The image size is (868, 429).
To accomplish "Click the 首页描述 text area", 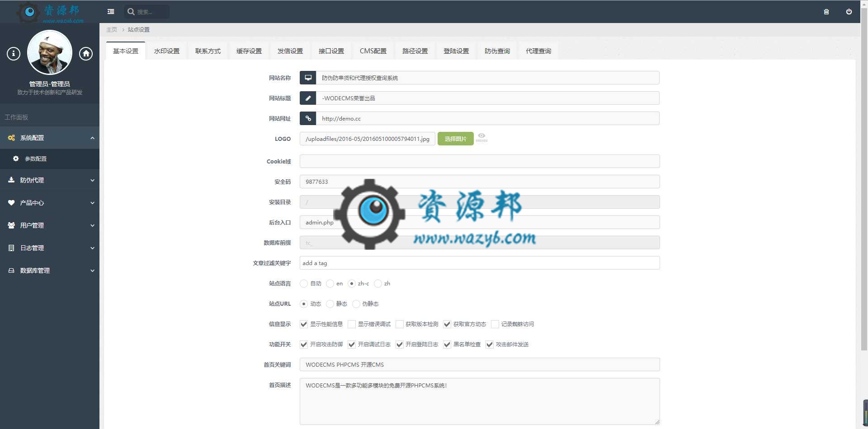I will [x=480, y=401].
